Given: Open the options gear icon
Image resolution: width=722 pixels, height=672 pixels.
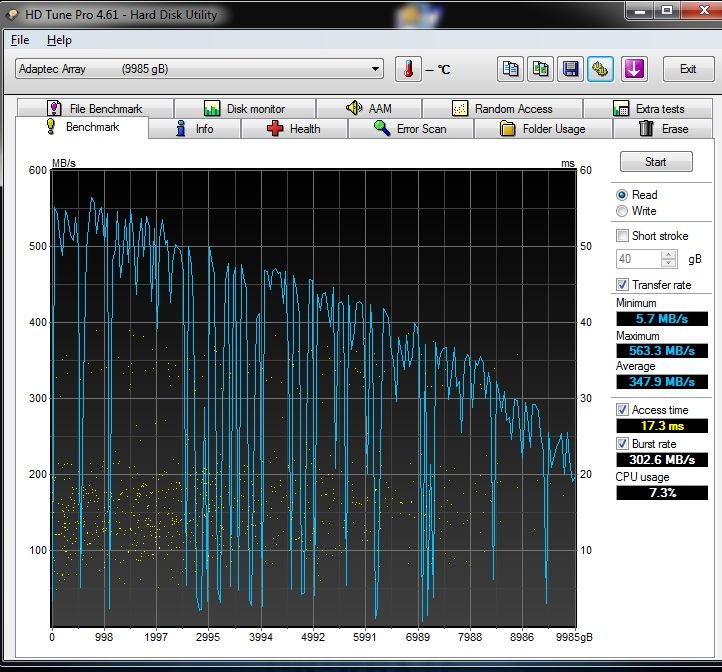Looking at the screenshot, I should 601,69.
